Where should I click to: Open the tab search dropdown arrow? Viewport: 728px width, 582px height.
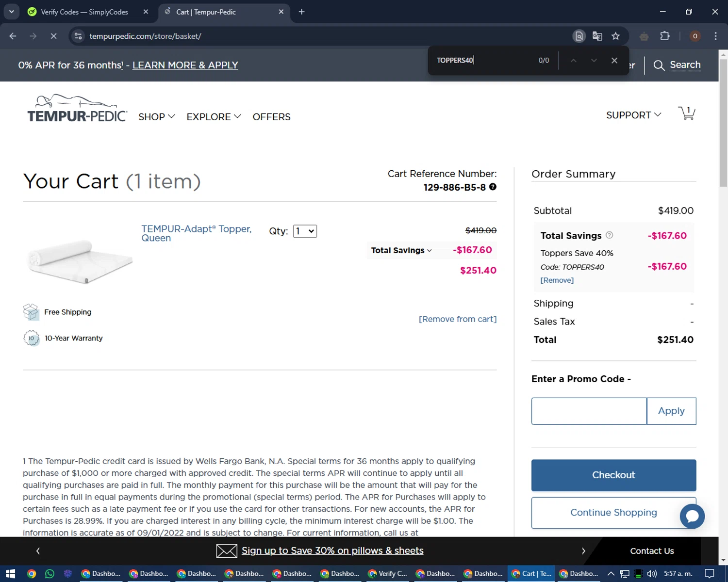click(11, 12)
